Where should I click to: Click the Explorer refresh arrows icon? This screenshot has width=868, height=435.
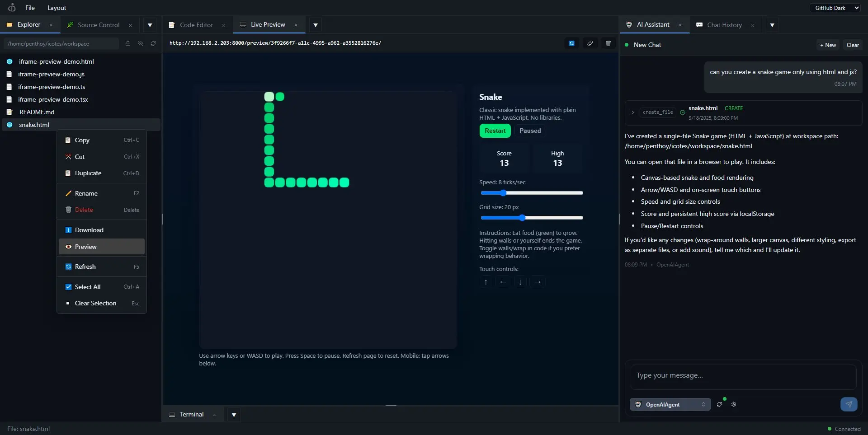[153, 43]
